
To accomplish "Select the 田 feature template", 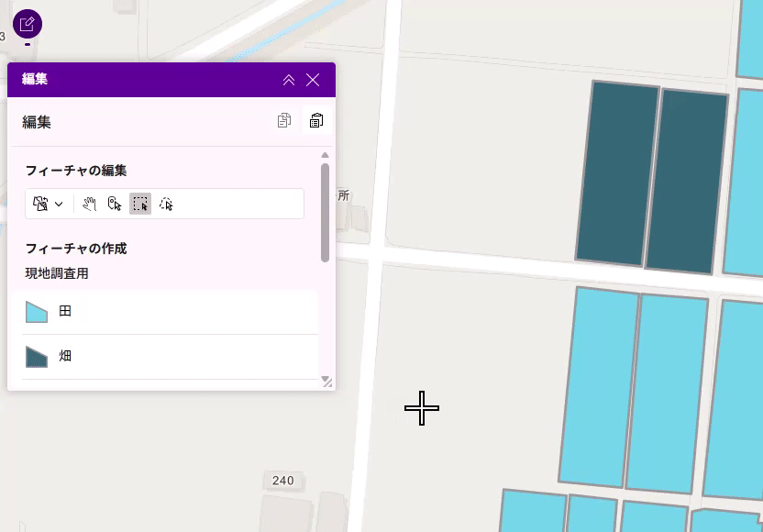I will pos(165,312).
